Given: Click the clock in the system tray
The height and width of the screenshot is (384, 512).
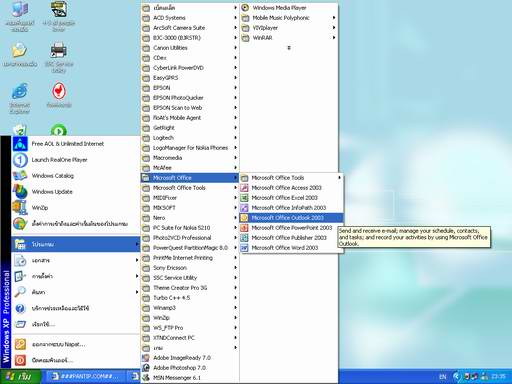Looking at the screenshot, I should [x=498, y=377].
